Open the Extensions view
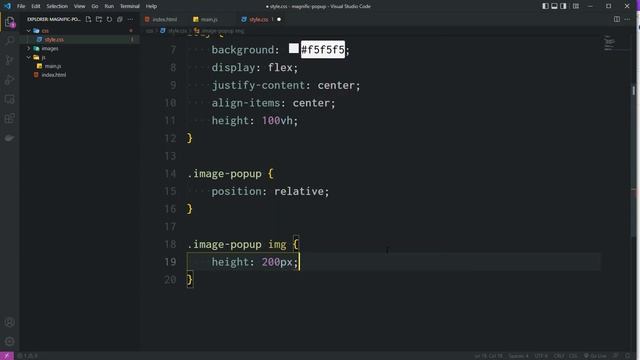This screenshot has width=640, height=360. pos(9,118)
